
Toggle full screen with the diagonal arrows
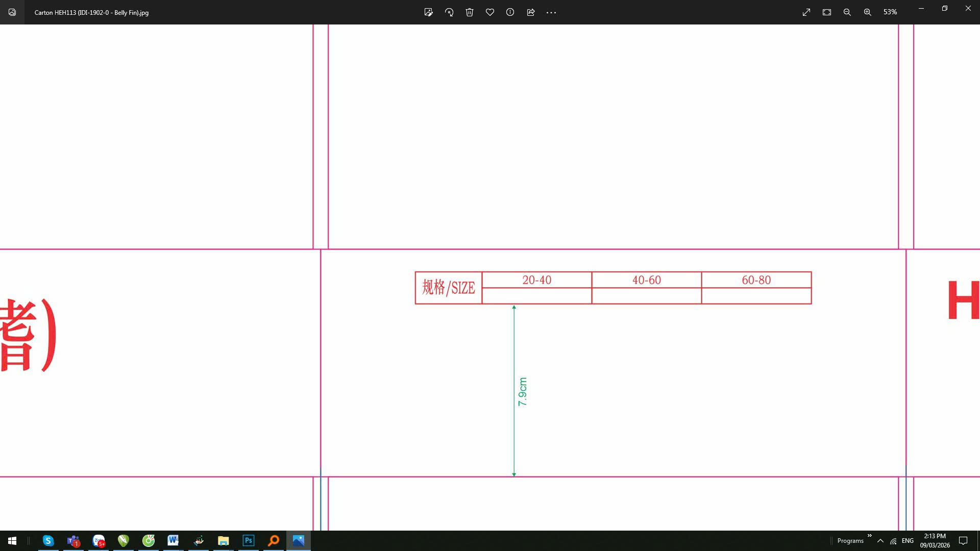pyautogui.click(x=806, y=12)
